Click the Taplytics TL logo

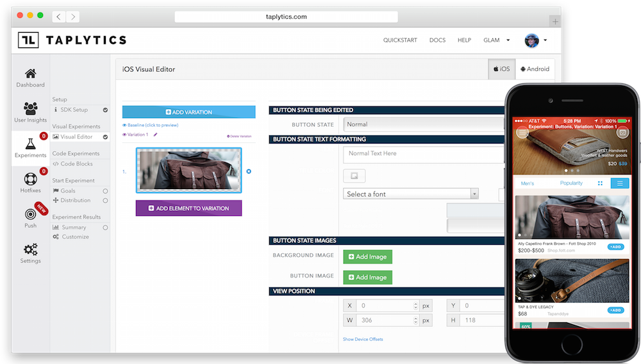[x=28, y=40]
